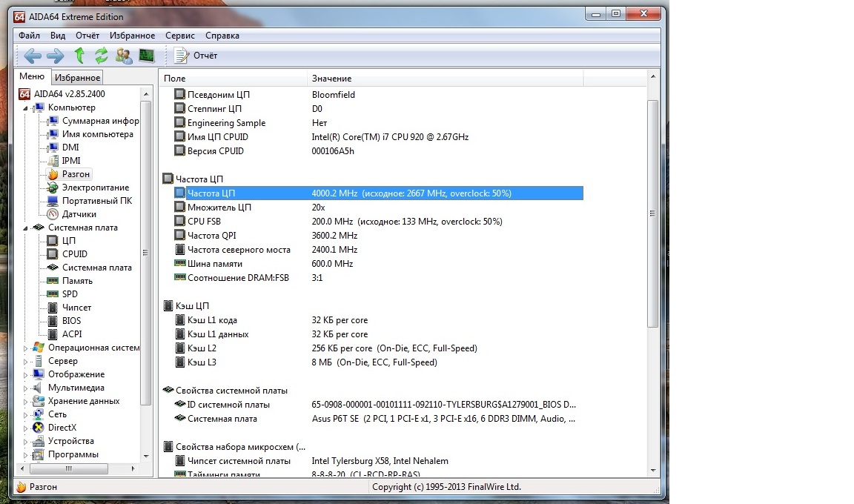Viewport: 854px width, 504px height.
Task: Select the Шина памяти row
Action: coord(378,264)
